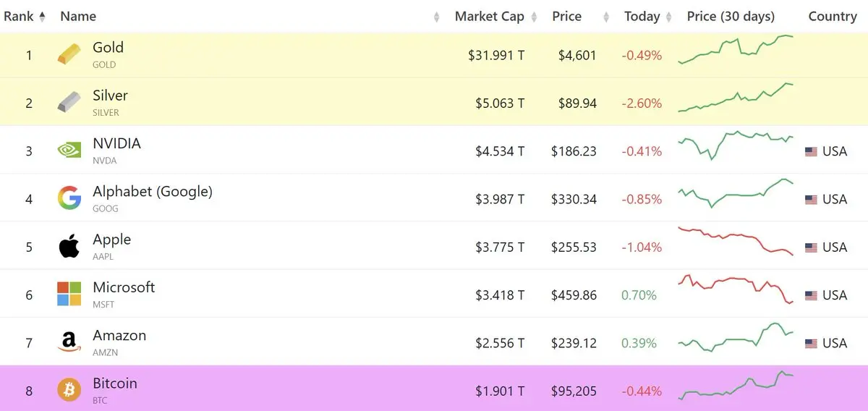Click the Country column header
Screen dimensions: 868x411
[x=832, y=16]
